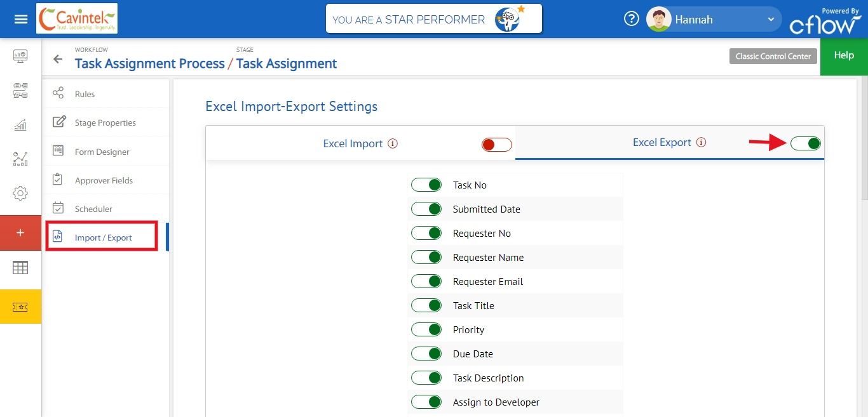Screen dimensions: 868x417
Task: Expand the Hannah user dropdown
Action: point(771,20)
